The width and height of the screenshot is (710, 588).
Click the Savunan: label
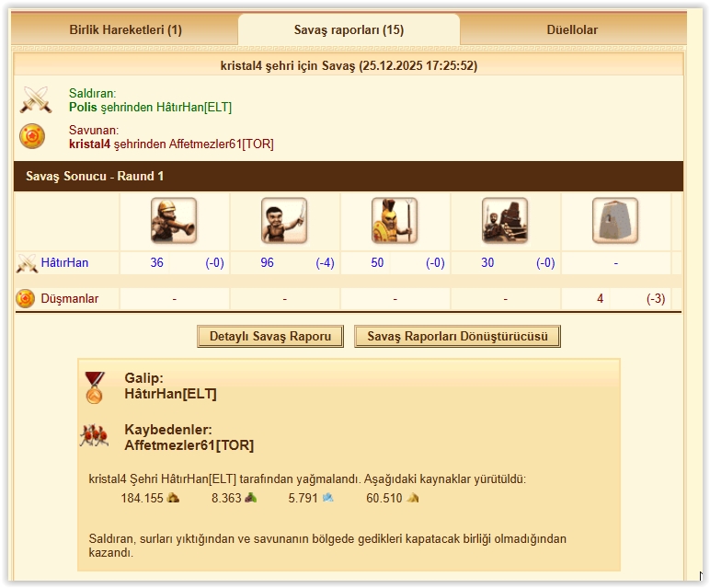pyautogui.click(x=94, y=130)
